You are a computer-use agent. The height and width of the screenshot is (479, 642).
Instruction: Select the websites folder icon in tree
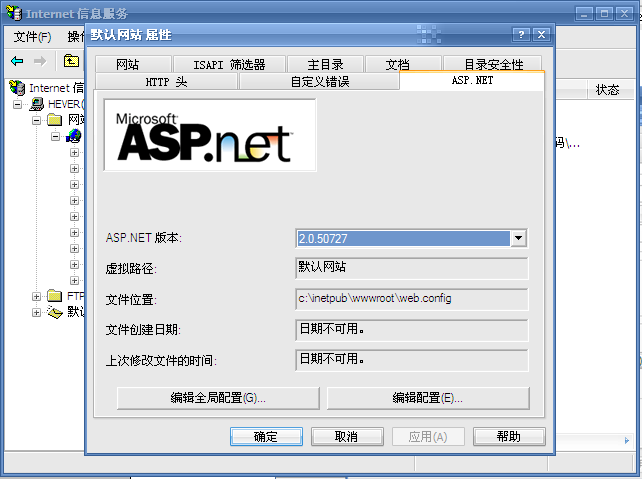click(x=54, y=120)
